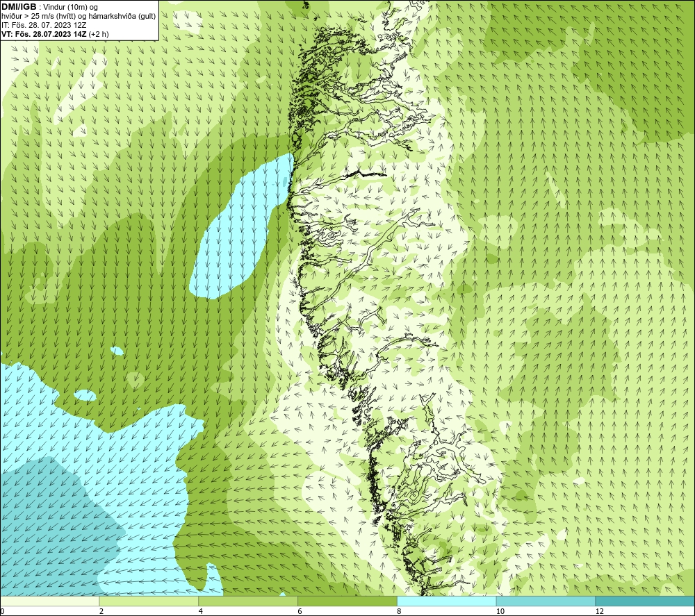The image size is (695, 616).
Task: Click the '10' label under the color scale
Action: [x=500, y=611]
